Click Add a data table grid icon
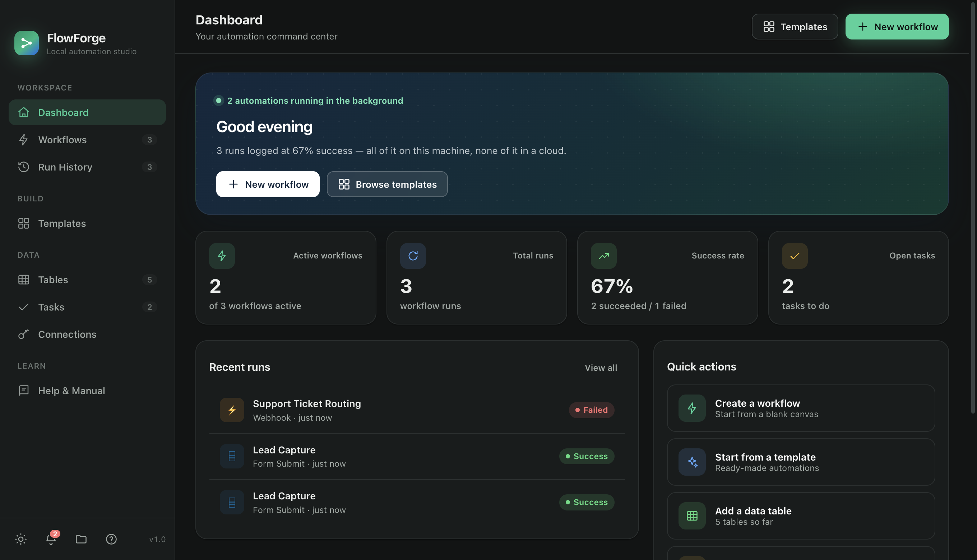The height and width of the screenshot is (560, 977). pos(692,516)
